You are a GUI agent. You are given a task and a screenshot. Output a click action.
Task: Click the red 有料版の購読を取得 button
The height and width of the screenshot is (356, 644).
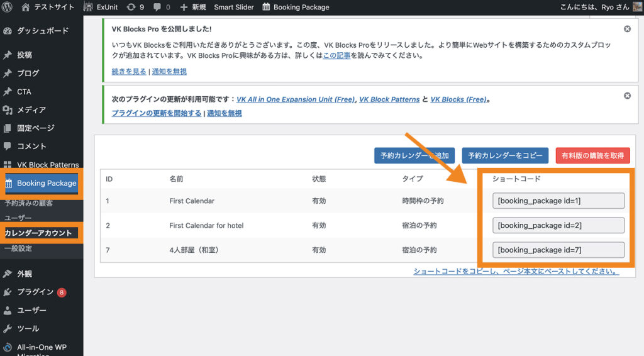[592, 155]
